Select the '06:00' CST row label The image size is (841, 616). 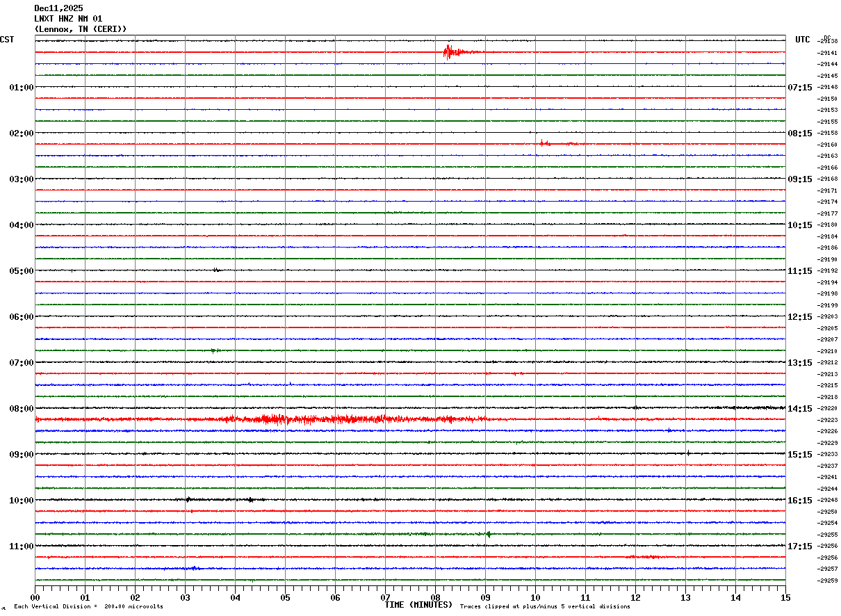point(22,317)
